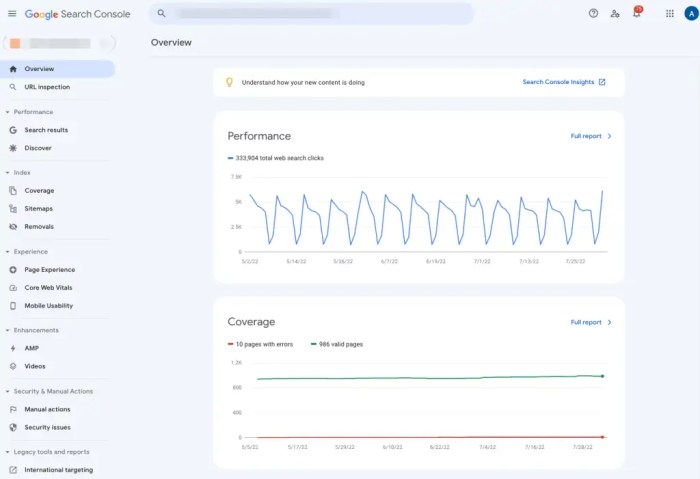Click the Removals hidden-eye icon
This screenshot has height=479, width=700.
13,226
